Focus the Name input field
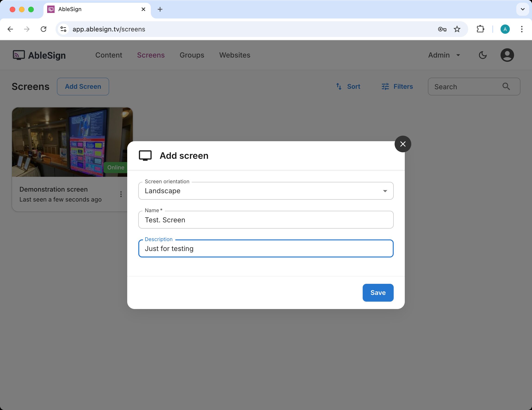532x410 pixels. coord(266,220)
